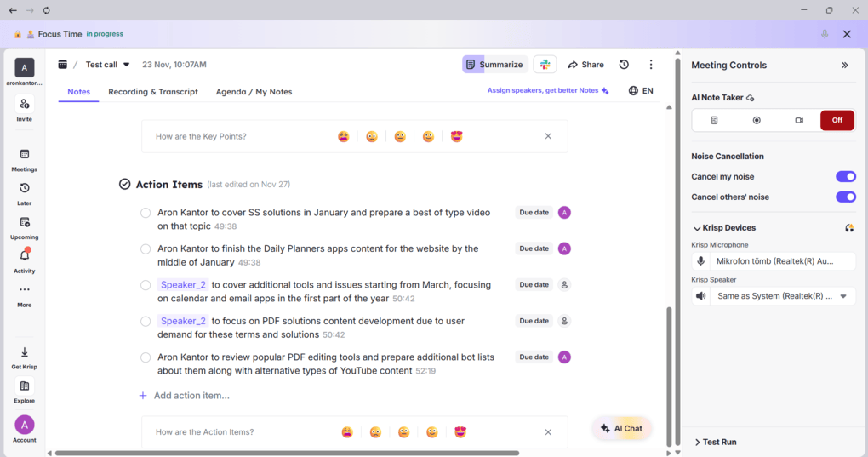Expand the Test Run section
This screenshot has width=868, height=457.
pos(715,442)
